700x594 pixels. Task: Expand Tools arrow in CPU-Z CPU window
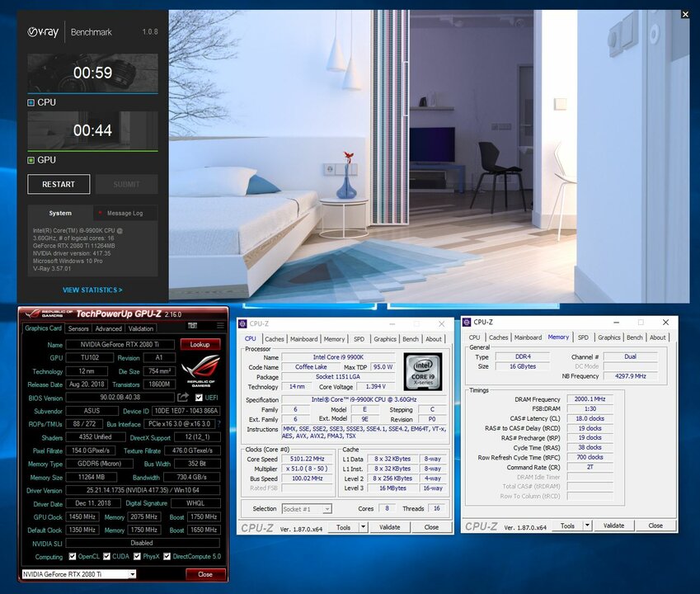364,527
